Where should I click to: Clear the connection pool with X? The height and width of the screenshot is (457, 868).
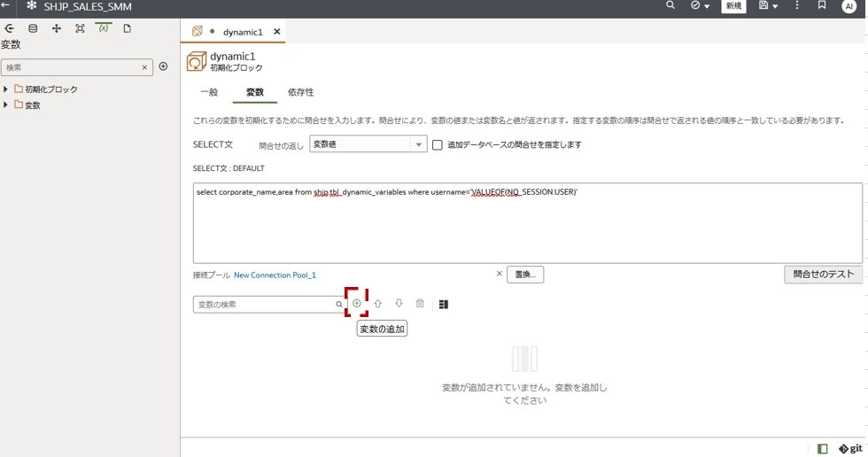tap(499, 274)
